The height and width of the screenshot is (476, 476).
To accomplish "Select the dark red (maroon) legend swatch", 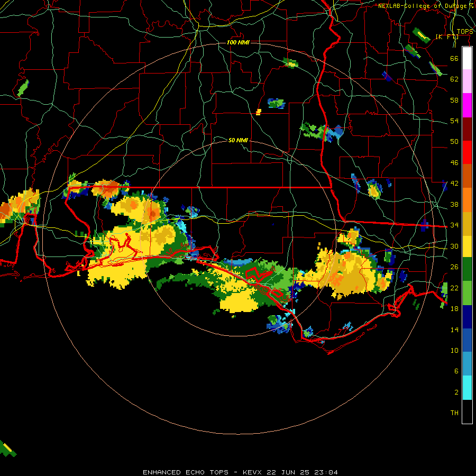I will tap(467, 129).
